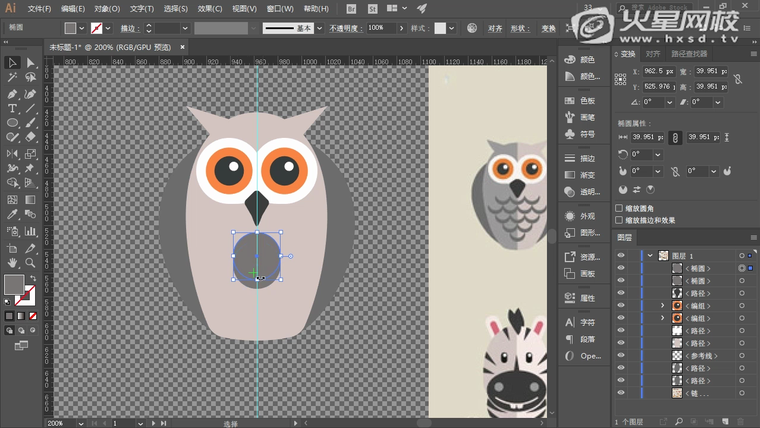The width and height of the screenshot is (760, 428).
Task: Enable the 缩放描边和效果 checkbox
Action: [619, 220]
